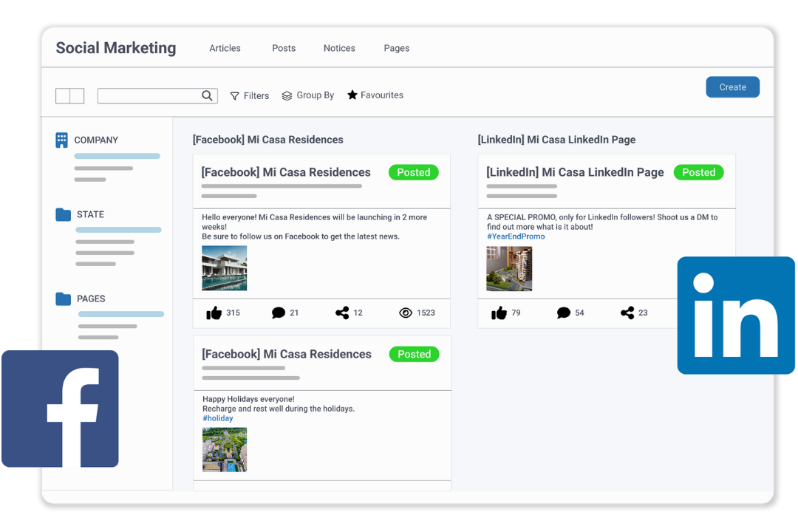Open the Group By dropdown
Screen dimensions: 798x532
click(x=308, y=95)
